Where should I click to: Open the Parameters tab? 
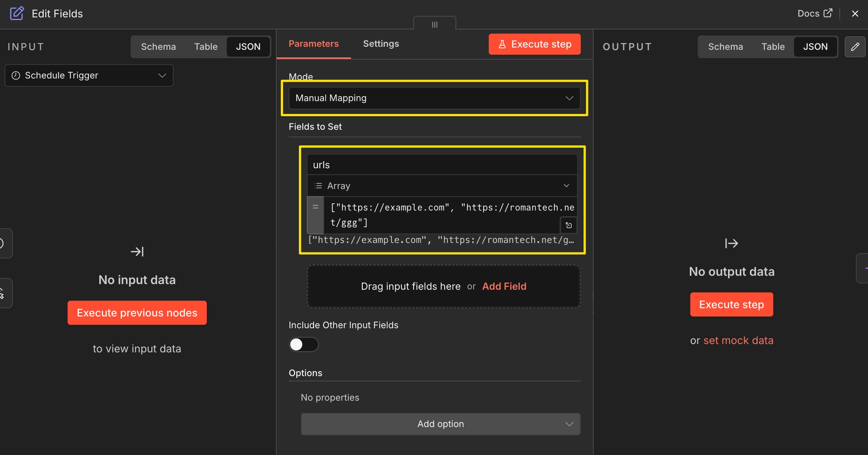[x=314, y=44]
